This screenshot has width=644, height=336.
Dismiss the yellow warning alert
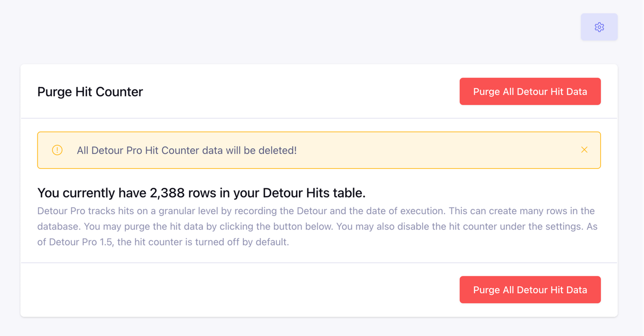(584, 150)
